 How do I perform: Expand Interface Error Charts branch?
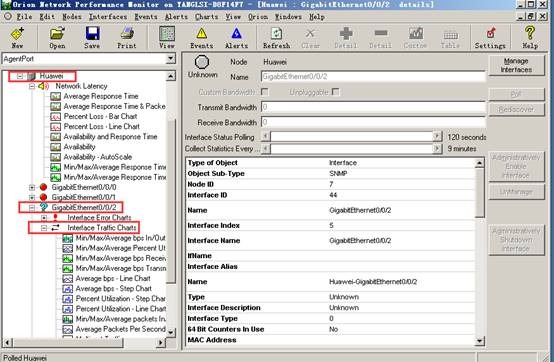point(44,218)
